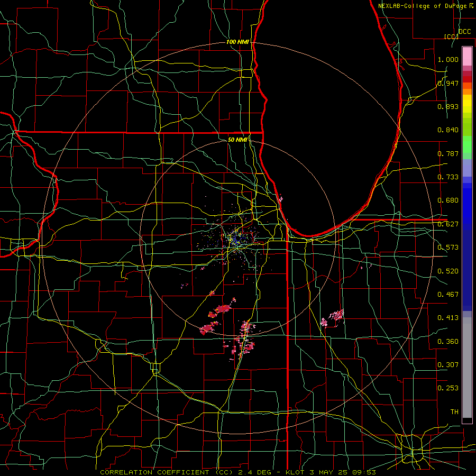
Task: Select the 0.627 scale value
Action: pos(448,224)
